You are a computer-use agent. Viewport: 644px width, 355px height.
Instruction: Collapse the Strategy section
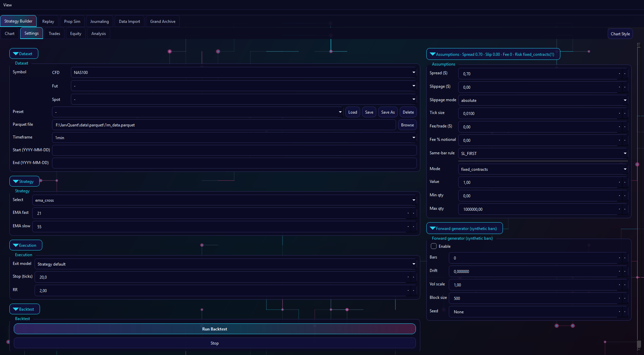[24, 182]
